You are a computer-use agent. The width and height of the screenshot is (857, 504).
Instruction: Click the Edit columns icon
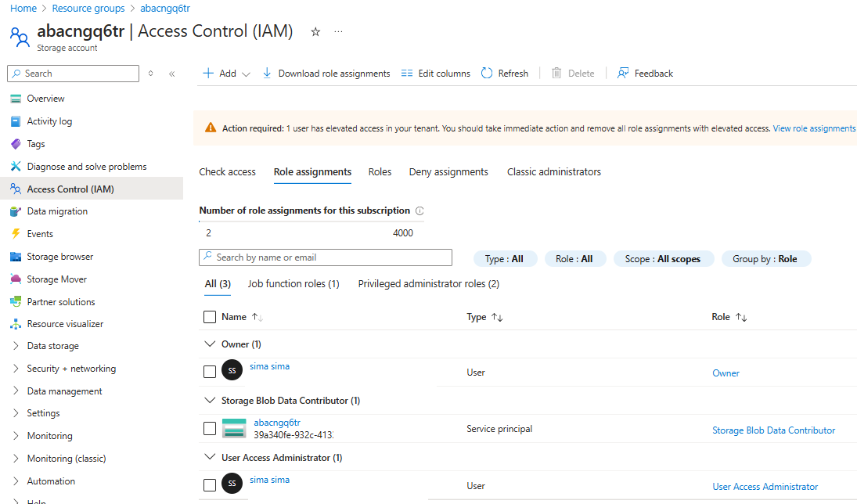tap(407, 74)
